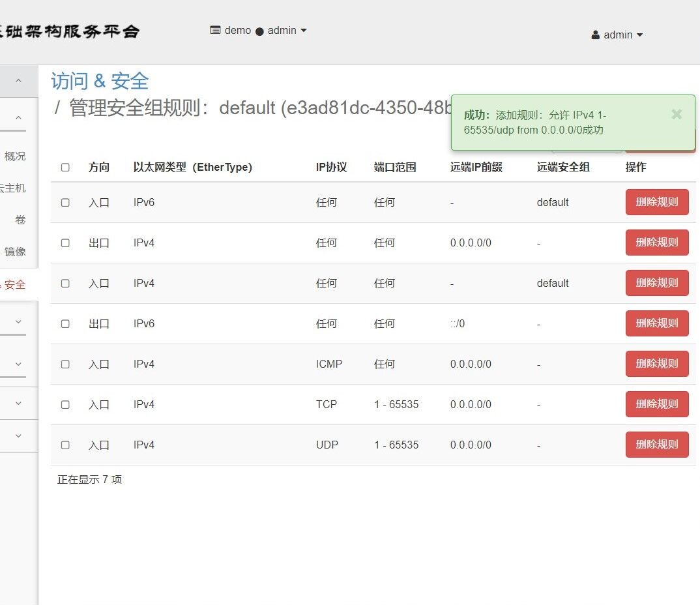Toggle the select-all checkbox in table header
This screenshot has width=700, height=605.
(65, 167)
